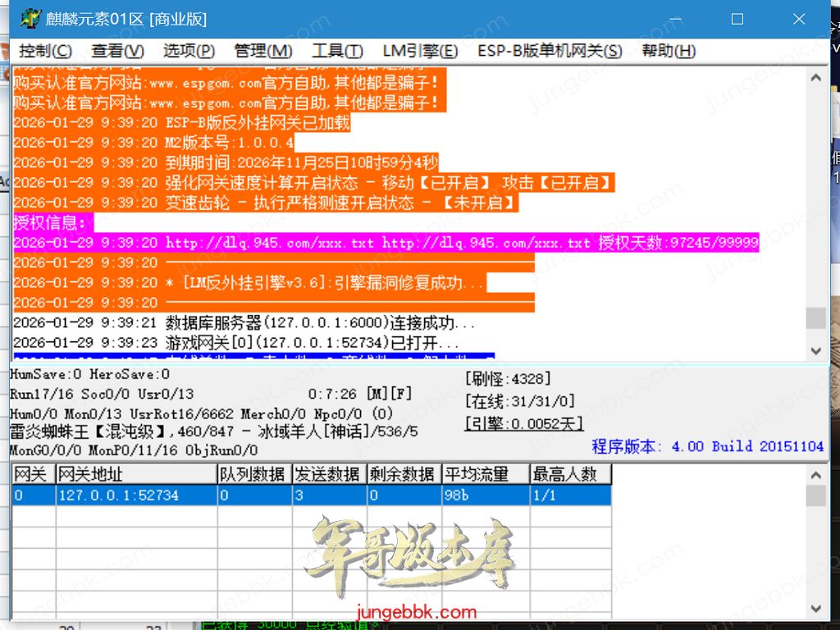The width and height of the screenshot is (840, 630).
Task: Open the 选项(P) menu
Action: click(x=189, y=51)
